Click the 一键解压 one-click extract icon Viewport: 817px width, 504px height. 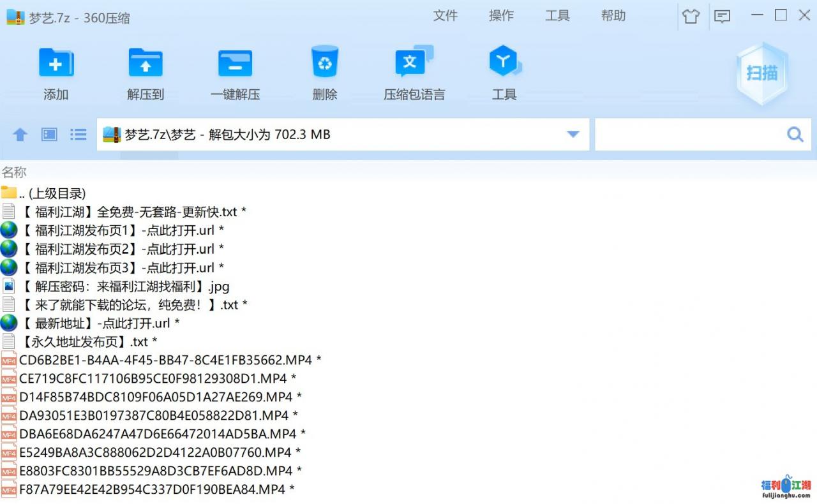(235, 64)
